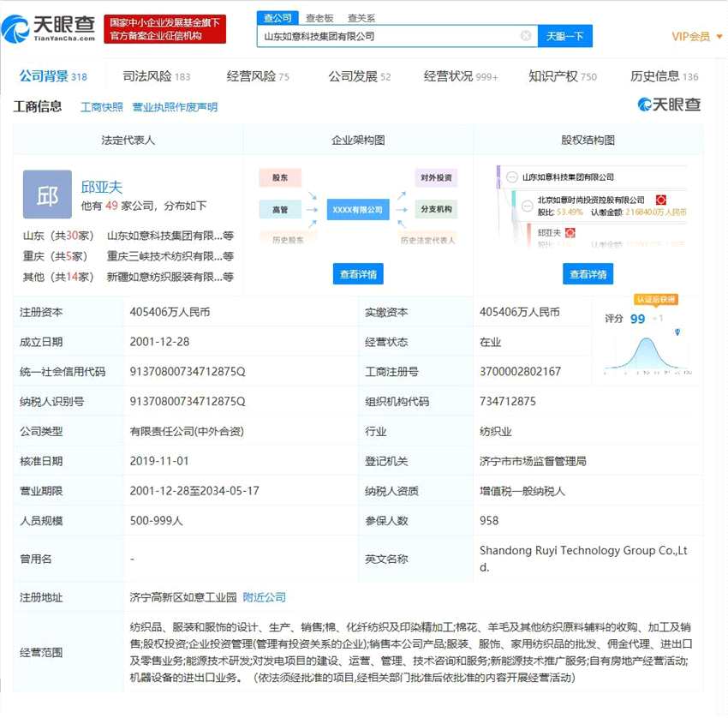Viewport: 728px width, 718px height.
Task: Switch to the 查关系 search tab
Action: click(x=361, y=18)
